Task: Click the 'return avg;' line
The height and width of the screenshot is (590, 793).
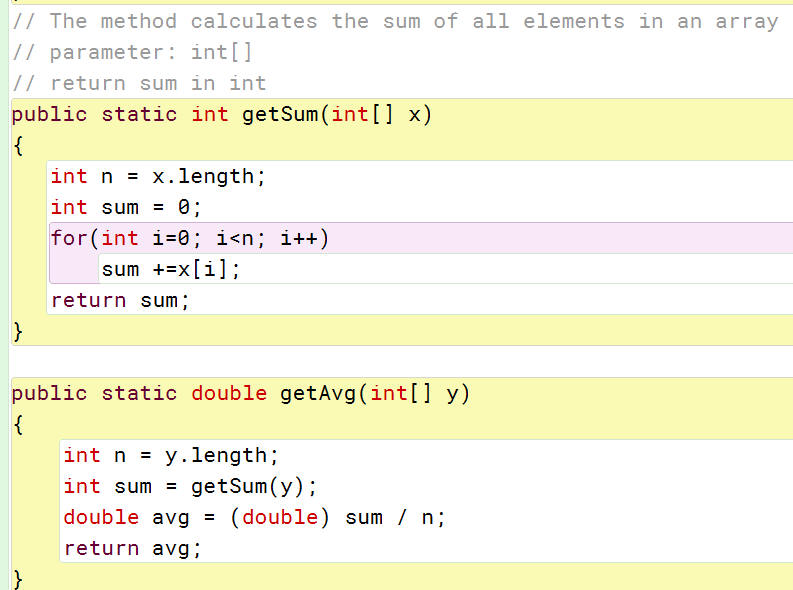Action: [x=133, y=549]
